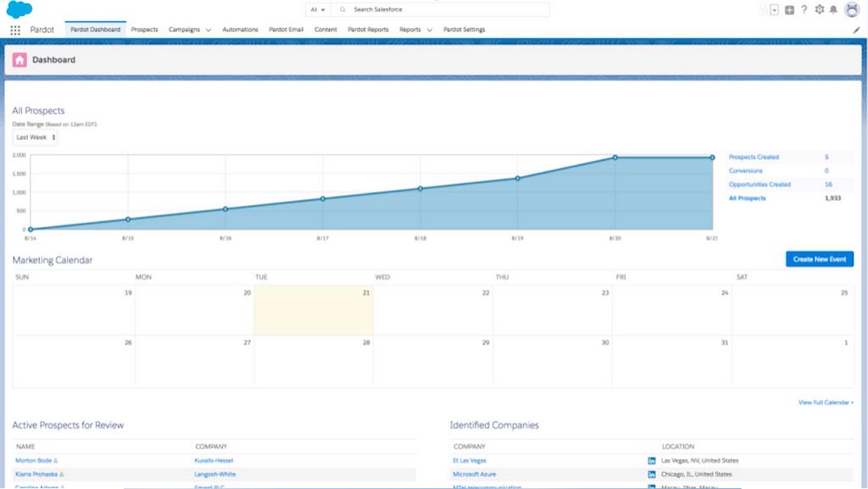The height and width of the screenshot is (489, 868).
Task: Switch to the Prospects tab
Action: click(144, 30)
